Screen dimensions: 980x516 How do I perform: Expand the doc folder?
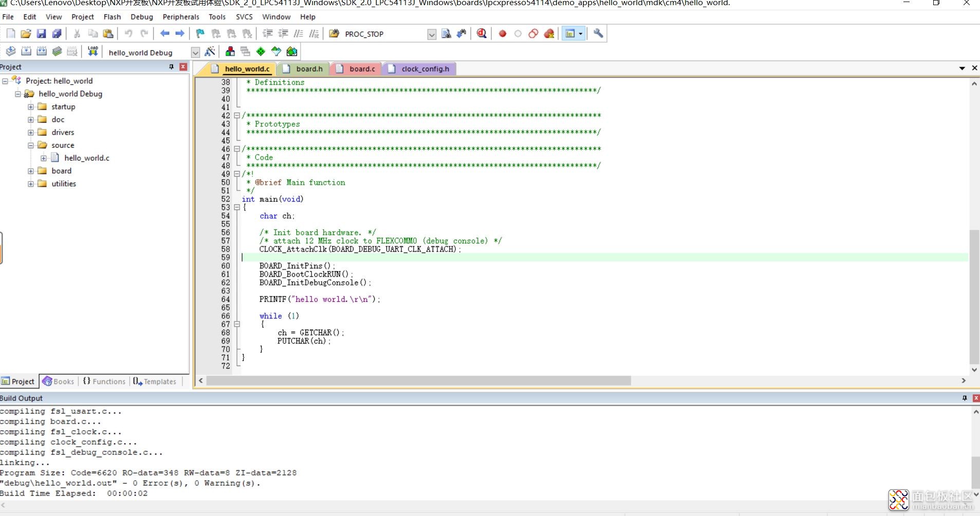(x=31, y=120)
